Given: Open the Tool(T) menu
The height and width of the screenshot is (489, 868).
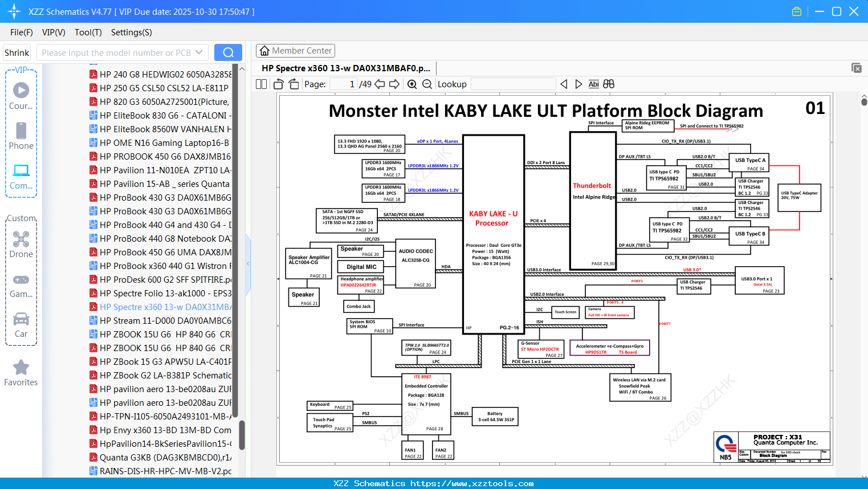Looking at the screenshot, I should 88,32.
